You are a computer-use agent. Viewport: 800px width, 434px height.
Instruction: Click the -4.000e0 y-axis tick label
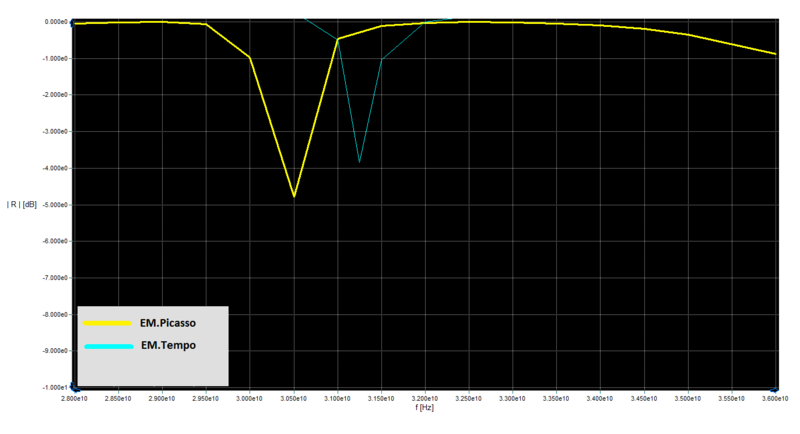(x=55, y=168)
